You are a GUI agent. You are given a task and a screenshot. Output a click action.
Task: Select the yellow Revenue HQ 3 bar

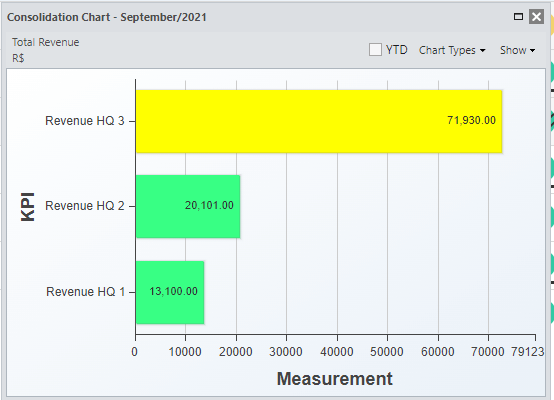coord(319,121)
